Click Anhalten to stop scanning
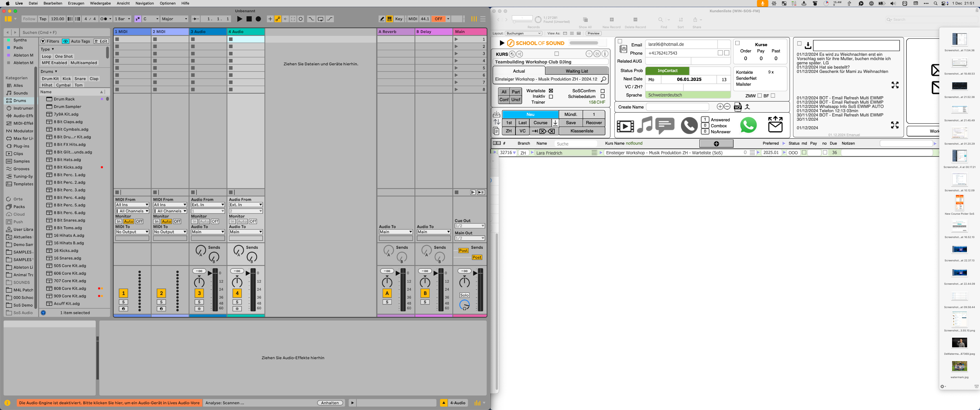980x410 pixels. coord(330,403)
